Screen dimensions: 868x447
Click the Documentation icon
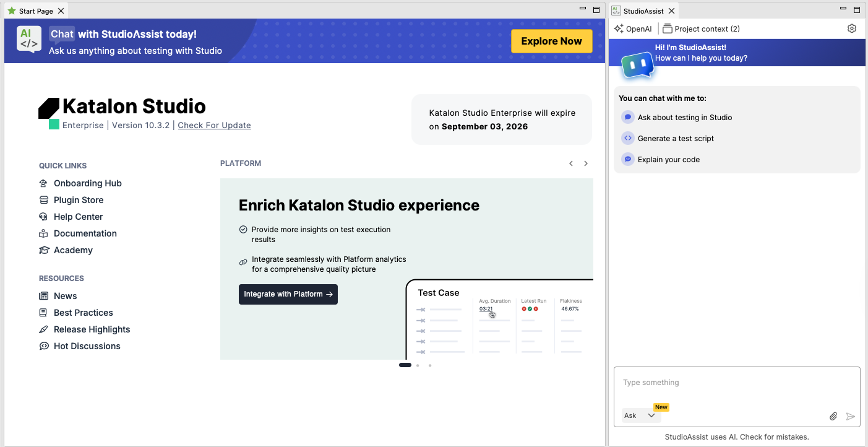(43, 233)
